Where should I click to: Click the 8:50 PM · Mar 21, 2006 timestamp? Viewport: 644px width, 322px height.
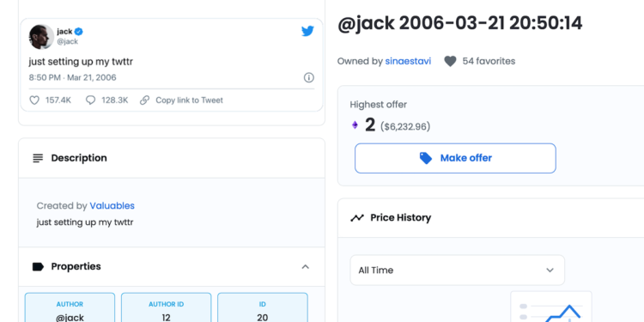tap(72, 77)
